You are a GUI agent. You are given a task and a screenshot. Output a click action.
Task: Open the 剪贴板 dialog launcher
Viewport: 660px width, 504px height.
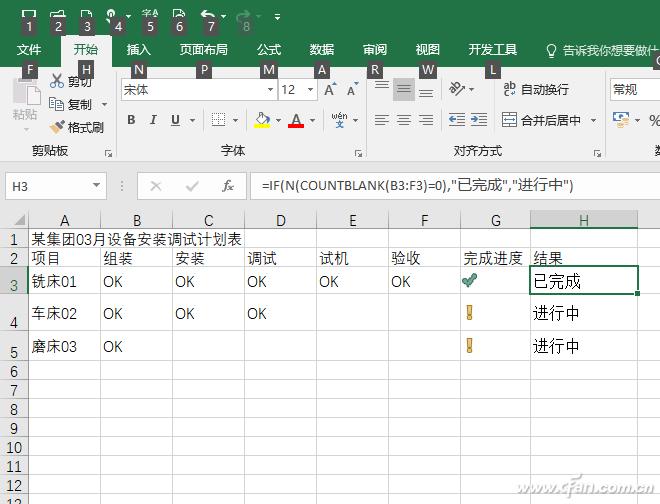(109, 154)
